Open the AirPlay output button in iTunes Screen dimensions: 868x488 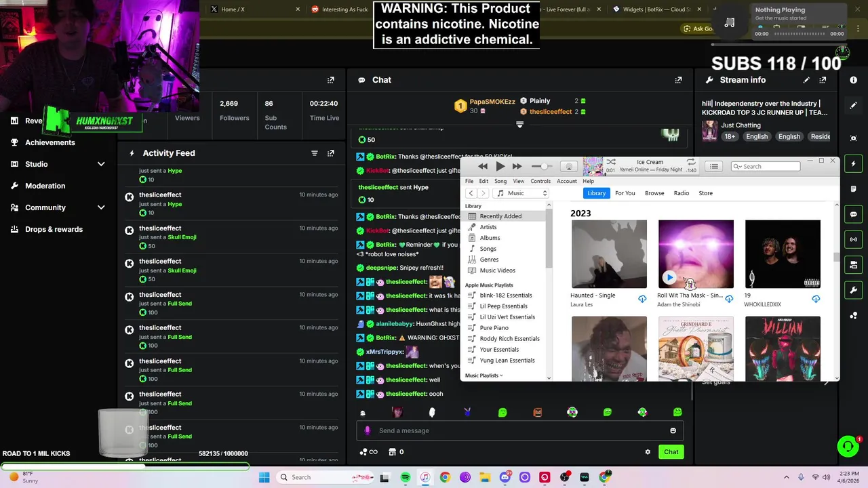569,167
